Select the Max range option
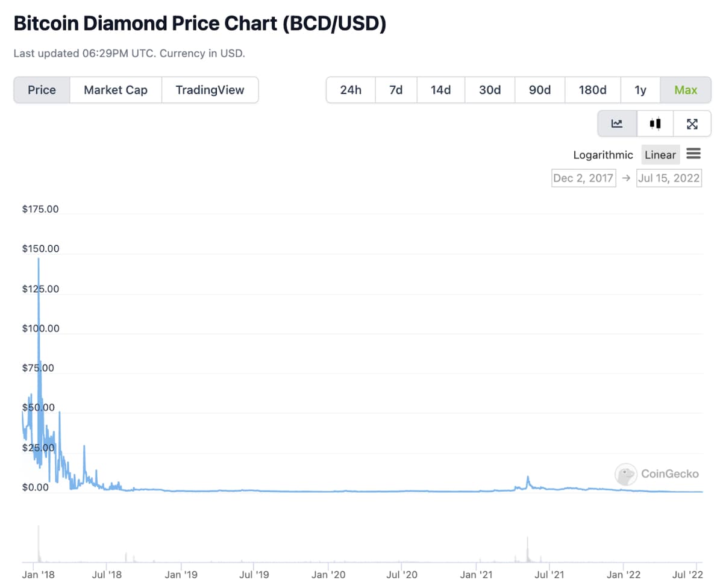This screenshot has height=588, width=723. (x=686, y=90)
